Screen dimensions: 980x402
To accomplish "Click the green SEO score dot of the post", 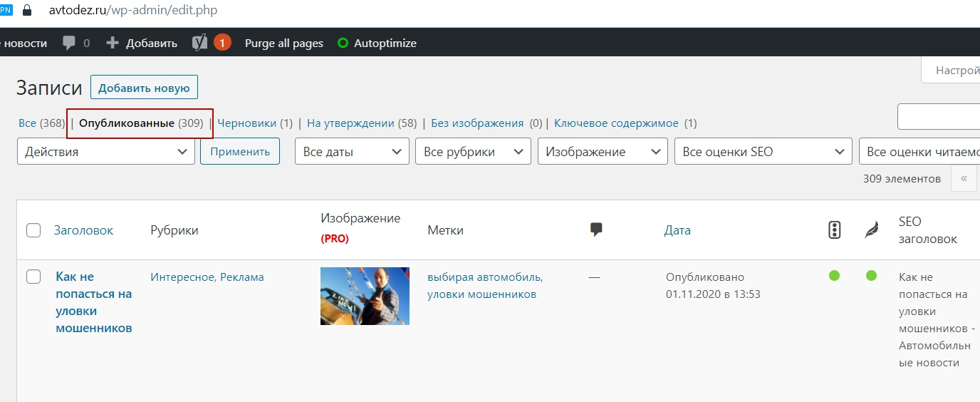I will coord(835,276).
